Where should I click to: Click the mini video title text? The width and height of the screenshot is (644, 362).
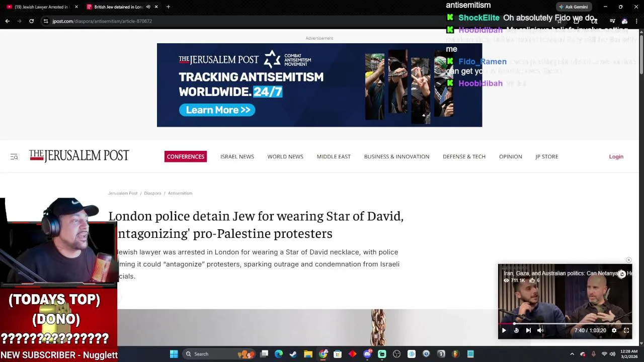[567, 273]
